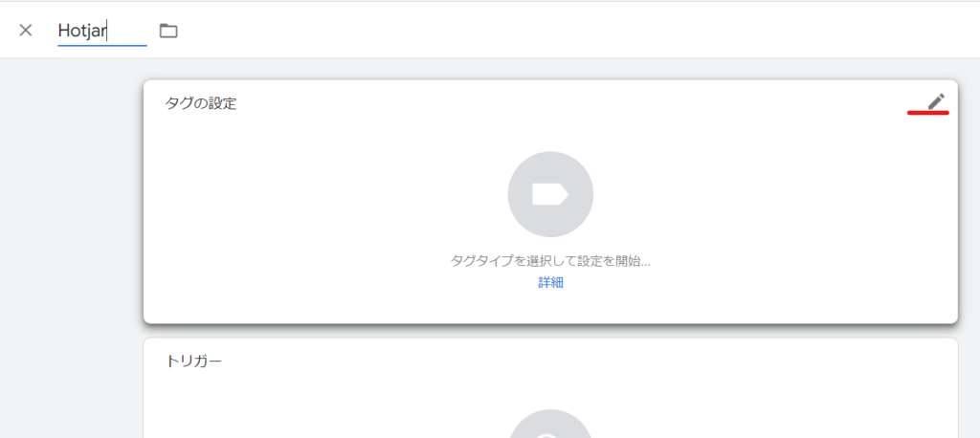The height and width of the screenshot is (438, 980).
Task: Open the folder icon next to Hotjar
Action: click(x=168, y=31)
